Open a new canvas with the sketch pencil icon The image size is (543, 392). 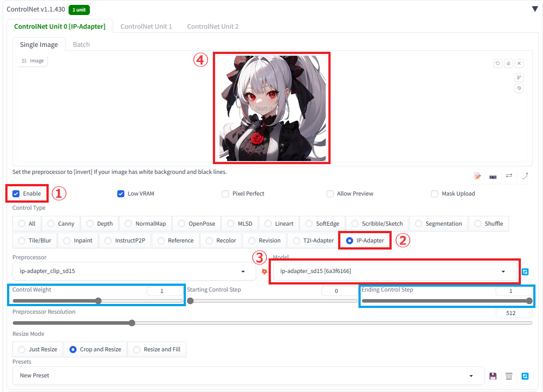coord(477,176)
